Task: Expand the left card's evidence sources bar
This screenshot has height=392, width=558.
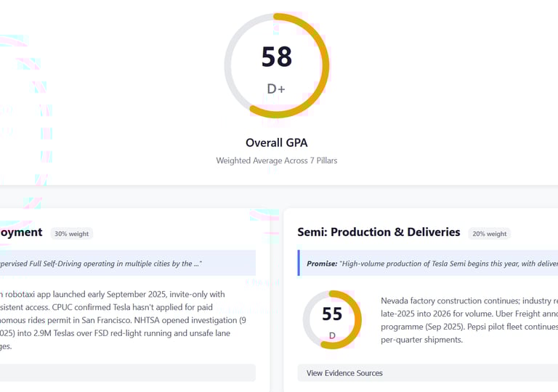Action: (x=127, y=373)
